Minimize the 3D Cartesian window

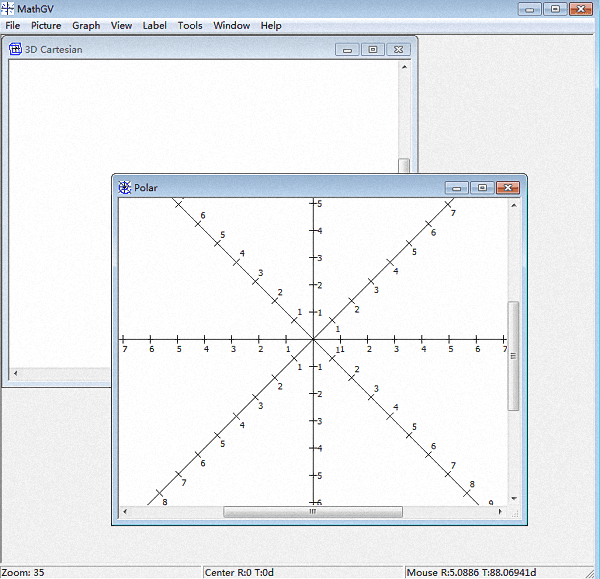(x=347, y=49)
